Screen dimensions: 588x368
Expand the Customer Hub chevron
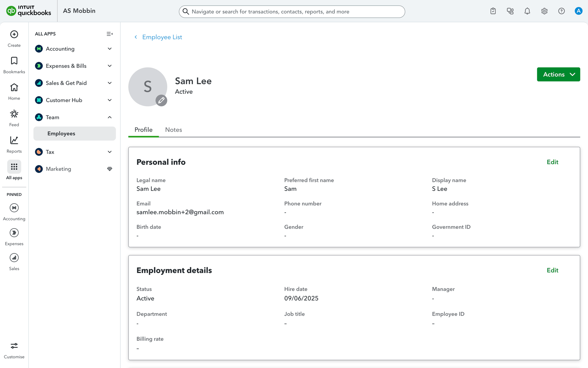tap(110, 100)
